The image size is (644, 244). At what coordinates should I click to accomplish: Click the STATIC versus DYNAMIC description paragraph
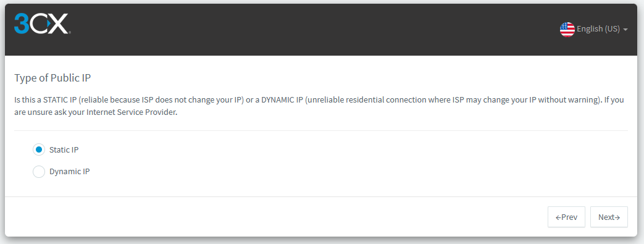tap(319, 106)
